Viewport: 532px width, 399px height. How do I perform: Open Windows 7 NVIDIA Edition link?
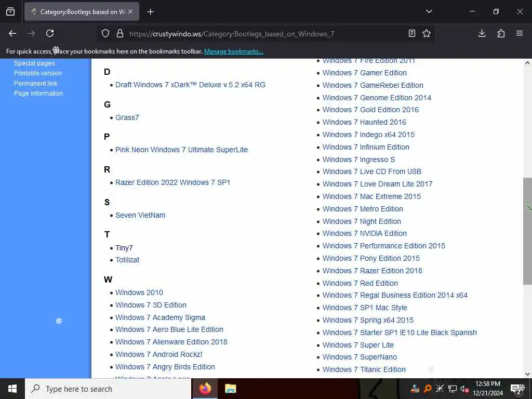(364, 233)
